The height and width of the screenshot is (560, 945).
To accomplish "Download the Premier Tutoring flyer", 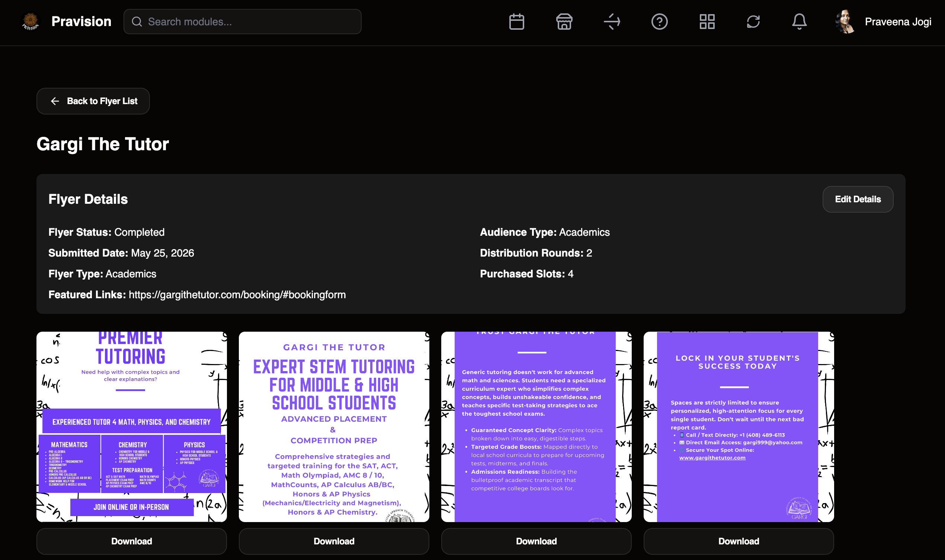I will 131,541.
